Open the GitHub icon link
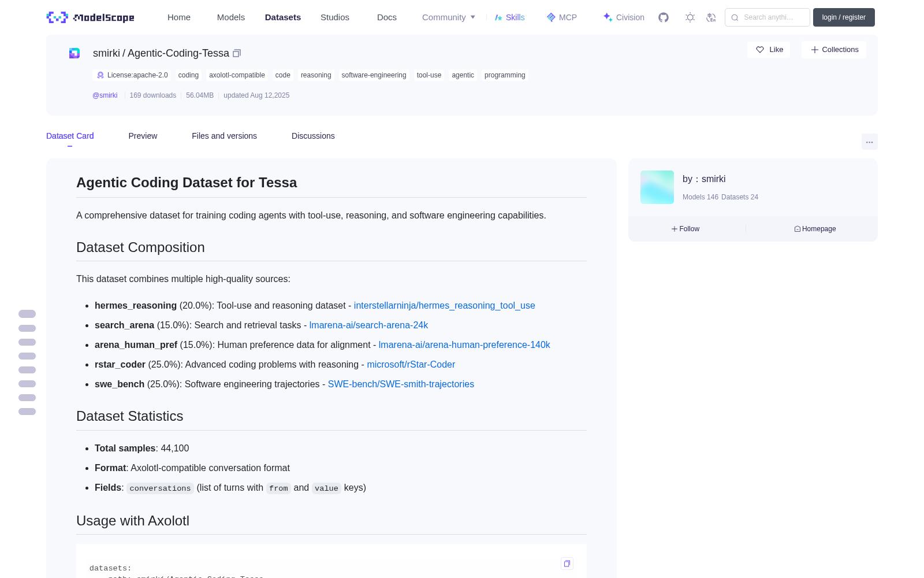This screenshot has width=924, height=578. [x=664, y=17]
